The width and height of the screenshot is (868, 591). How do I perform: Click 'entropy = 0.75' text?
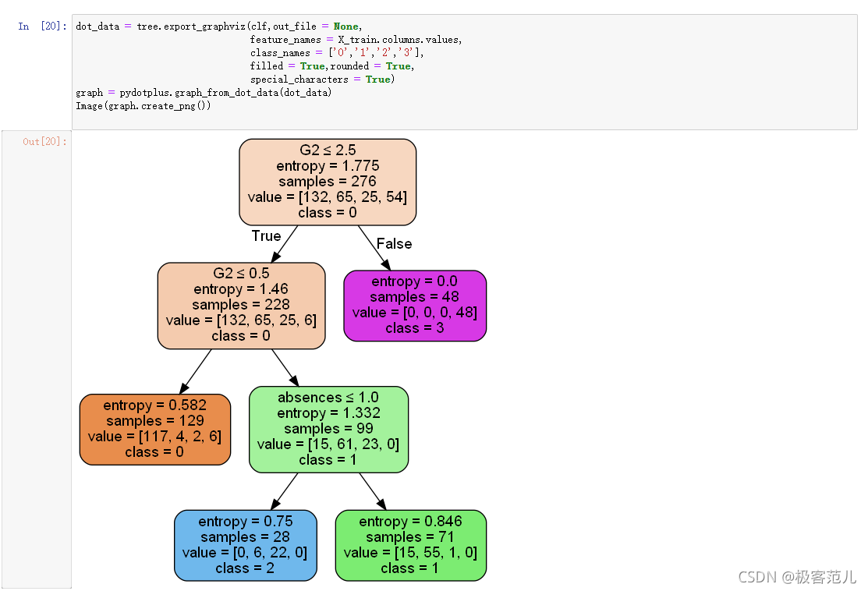tap(245, 522)
